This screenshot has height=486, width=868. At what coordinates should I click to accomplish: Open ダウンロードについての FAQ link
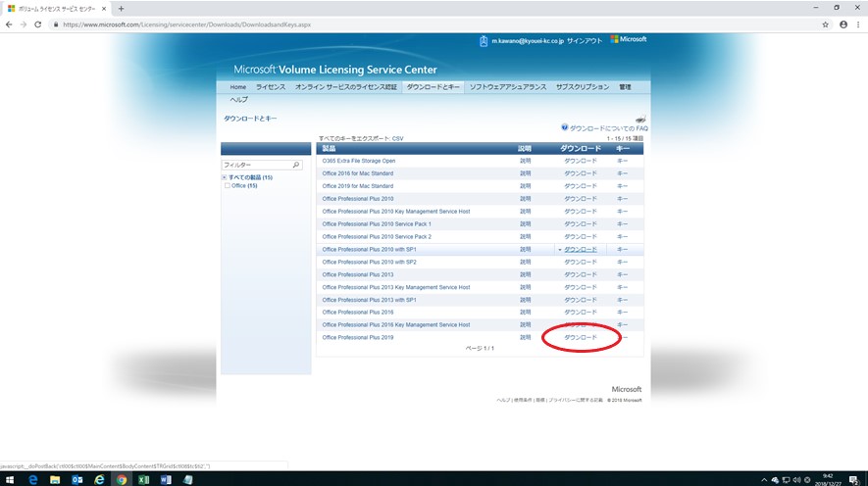tap(609, 128)
